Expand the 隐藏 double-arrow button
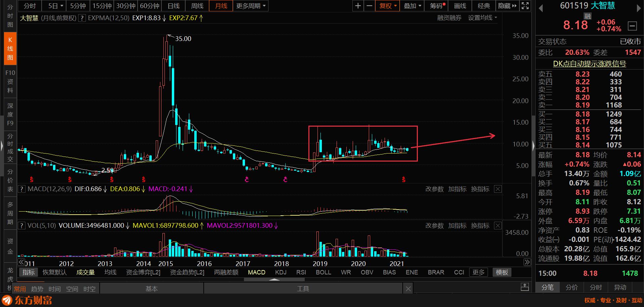The height and width of the screenshot is (307, 644). [507, 6]
